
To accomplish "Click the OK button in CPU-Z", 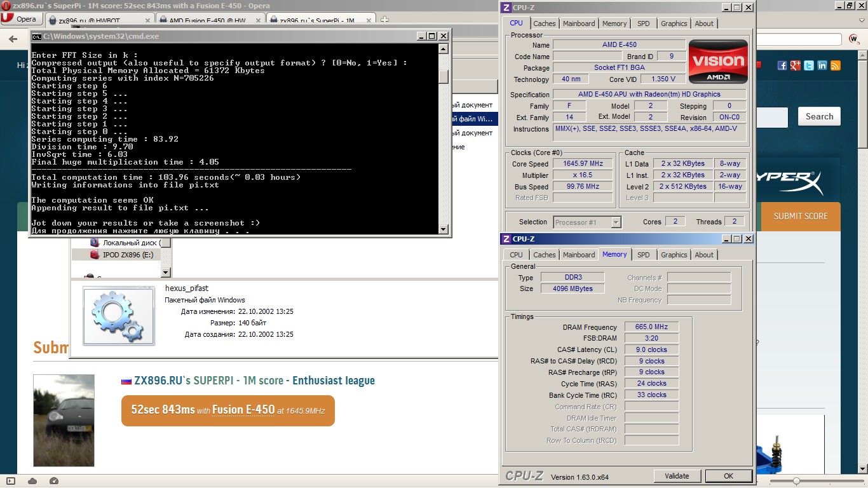I will tap(728, 476).
